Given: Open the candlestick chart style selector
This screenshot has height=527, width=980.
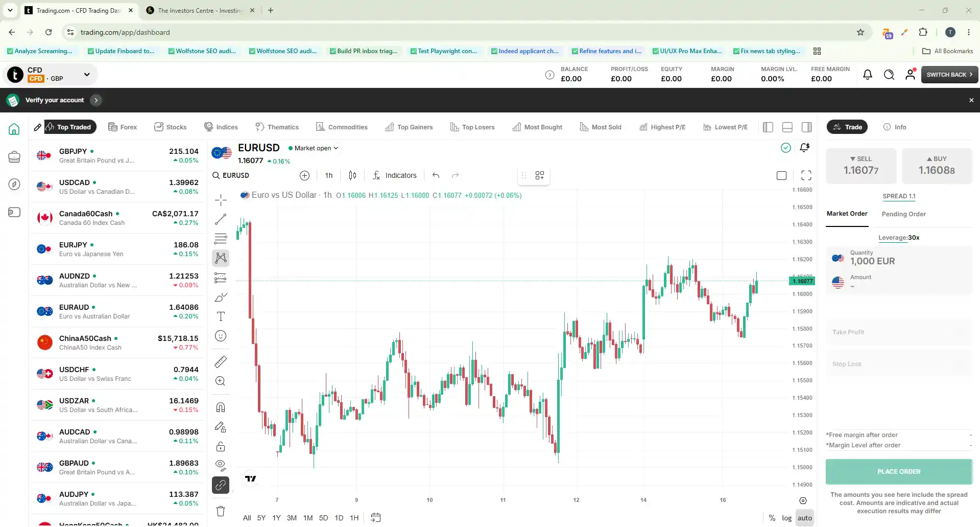Looking at the screenshot, I should (x=352, y=175).
